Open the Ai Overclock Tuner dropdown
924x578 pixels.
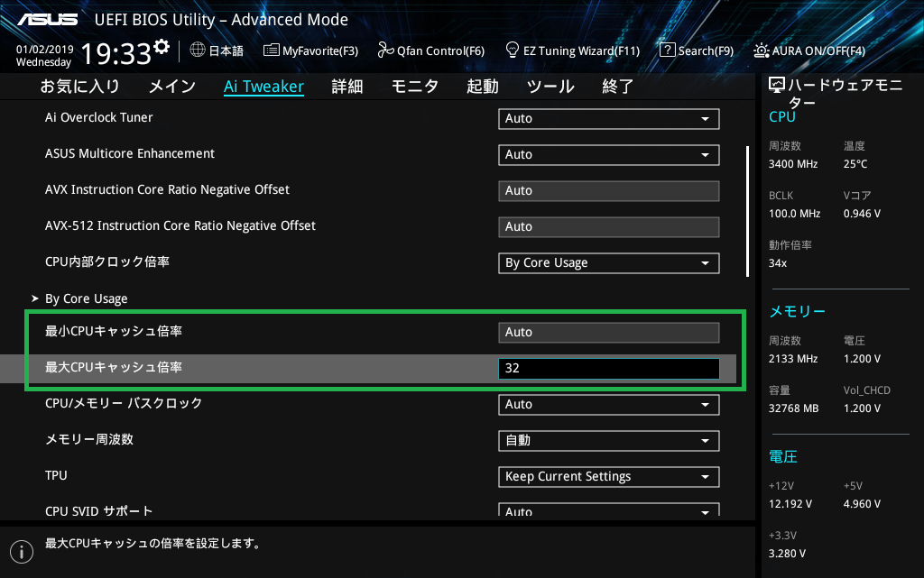tap(609, 119)
